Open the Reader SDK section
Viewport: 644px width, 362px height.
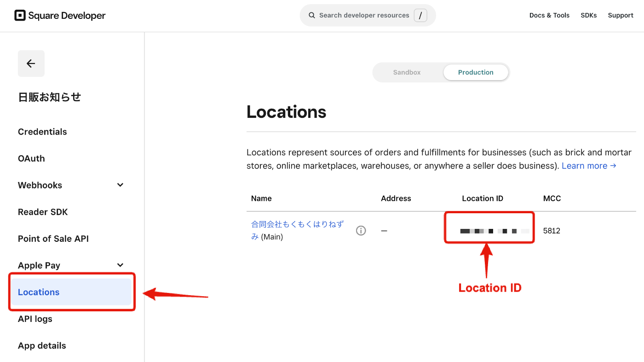point(43,212)
